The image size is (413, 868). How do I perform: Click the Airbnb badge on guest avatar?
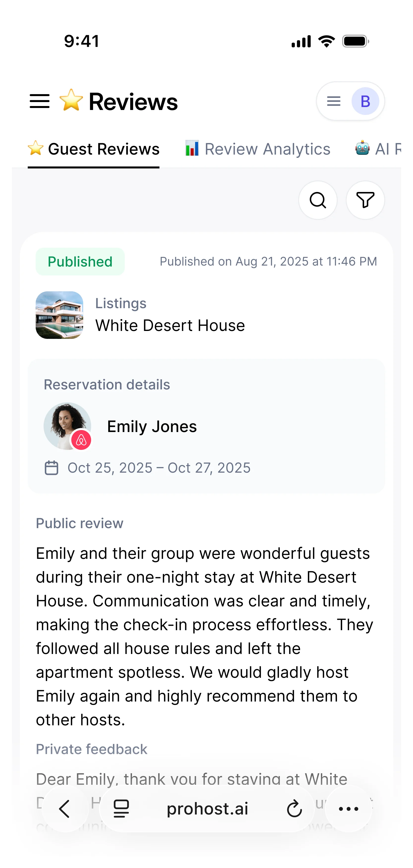pos(81,440)
